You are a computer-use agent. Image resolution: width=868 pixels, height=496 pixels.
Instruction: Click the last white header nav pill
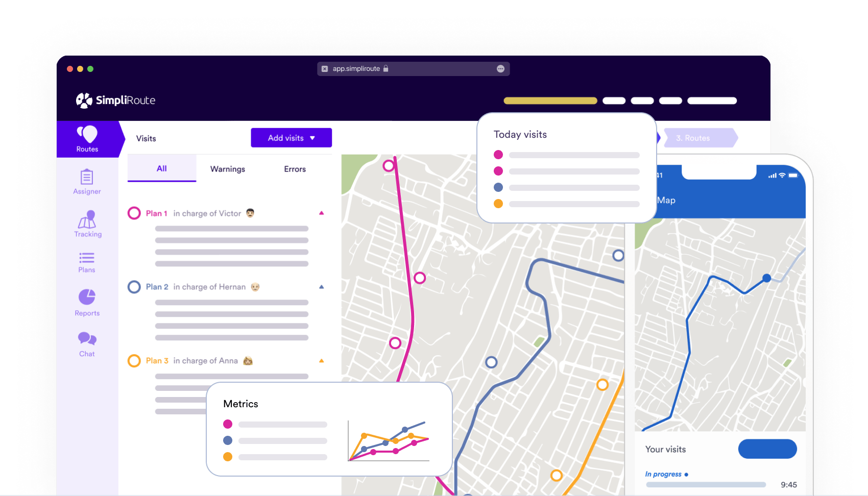click(712, 101)
